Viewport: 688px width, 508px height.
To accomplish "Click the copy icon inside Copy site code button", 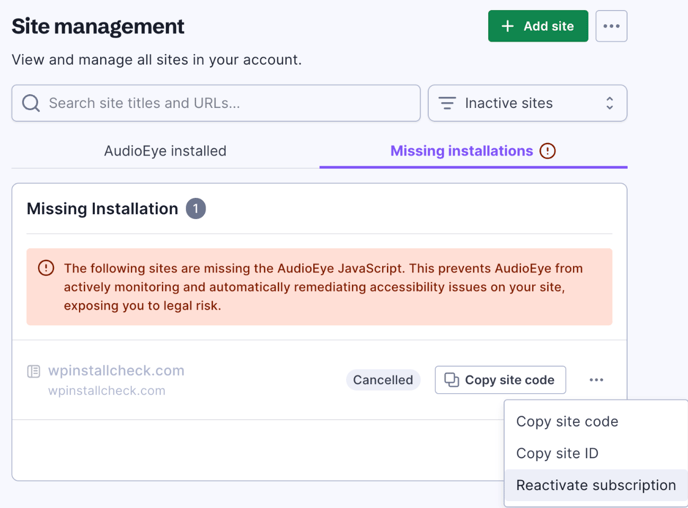I will (x=452, y=379).
